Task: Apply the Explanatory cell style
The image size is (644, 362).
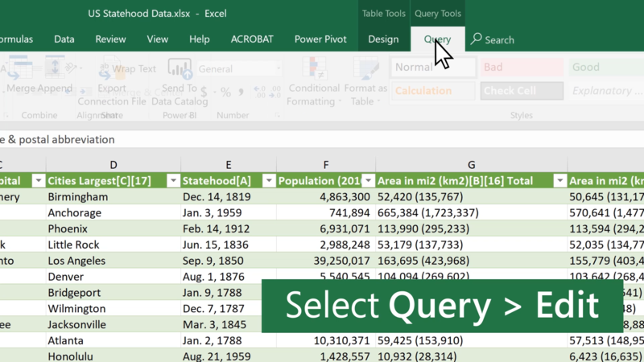Action: coord(606,91)
